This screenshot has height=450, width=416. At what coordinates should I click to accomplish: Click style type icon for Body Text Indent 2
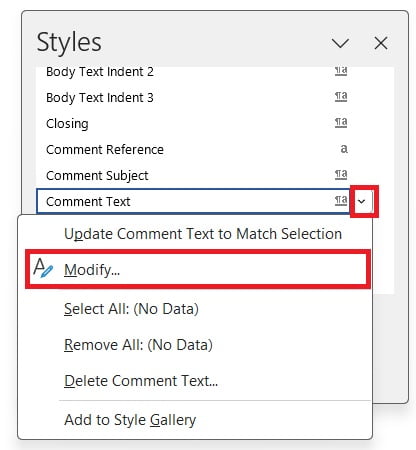[x=341, y=71]
